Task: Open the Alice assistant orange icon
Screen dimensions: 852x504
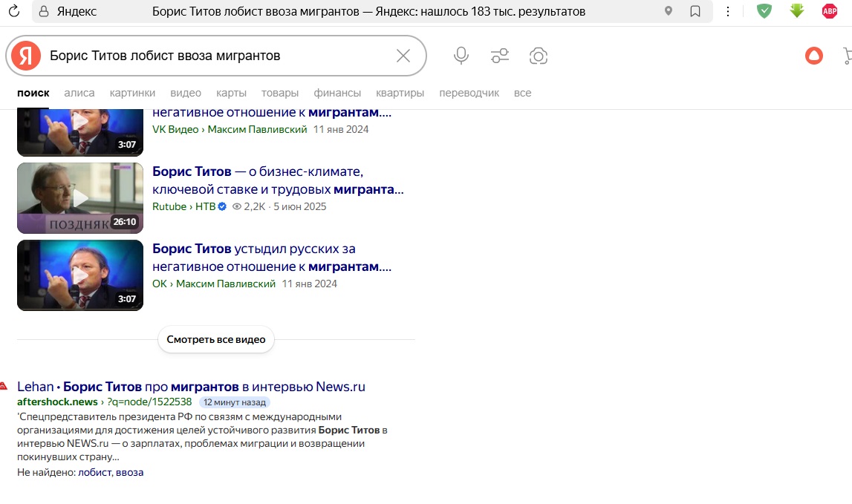Action: point(813,56)
